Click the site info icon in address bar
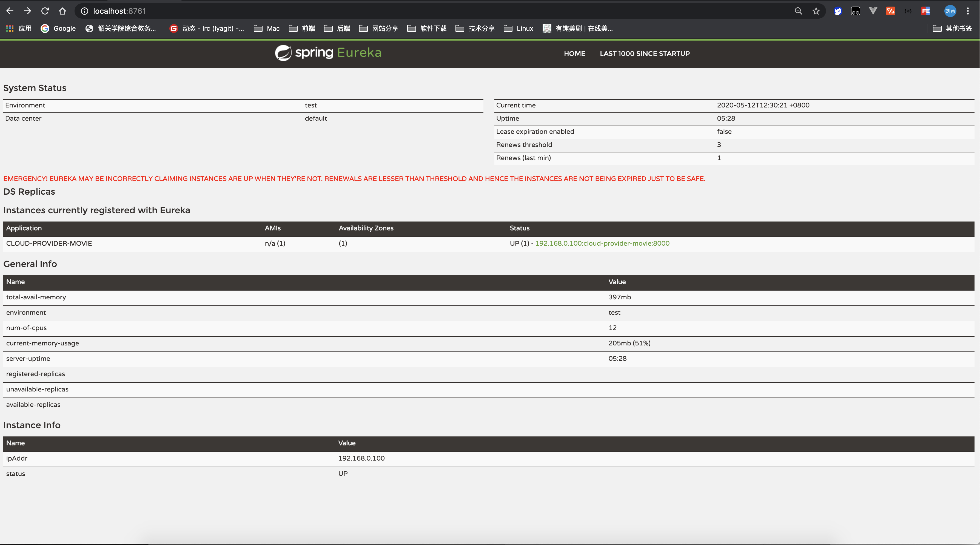 click(84, 11)
